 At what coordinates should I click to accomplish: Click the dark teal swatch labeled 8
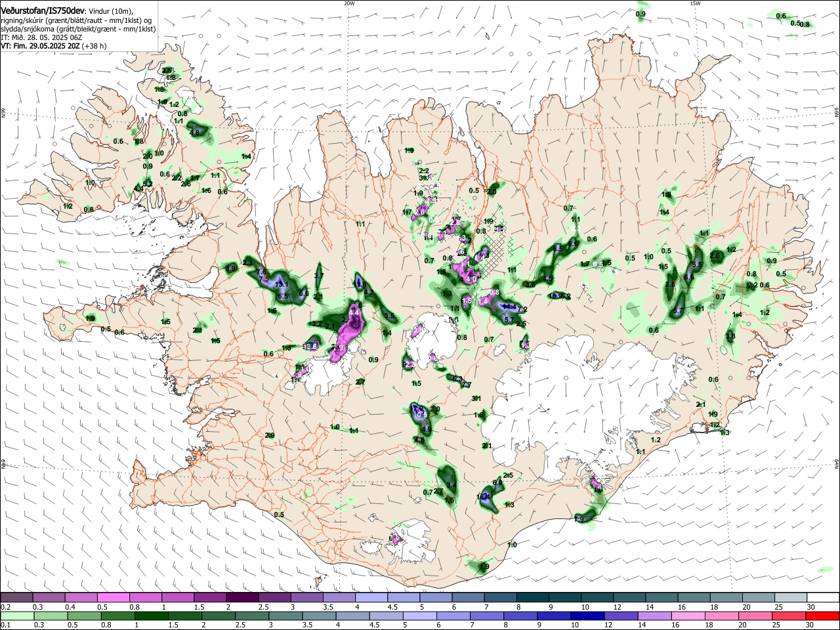click(533, 598)
